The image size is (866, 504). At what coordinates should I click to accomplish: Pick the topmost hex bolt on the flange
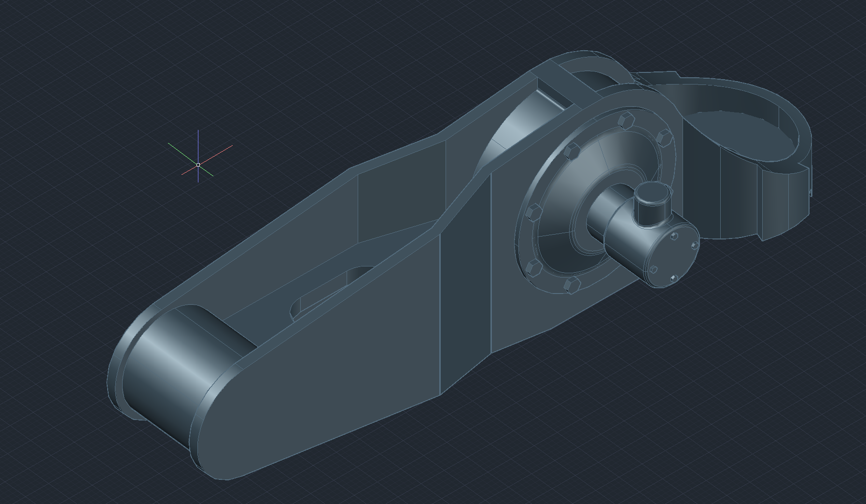[x=626, y=120]
